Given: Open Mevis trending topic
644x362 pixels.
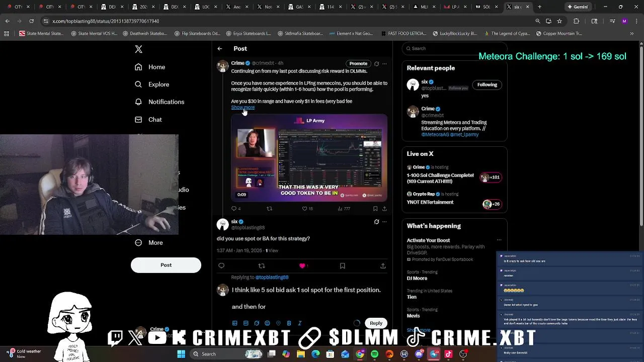Looking at the screenshot, I should (x=414, y=316).
